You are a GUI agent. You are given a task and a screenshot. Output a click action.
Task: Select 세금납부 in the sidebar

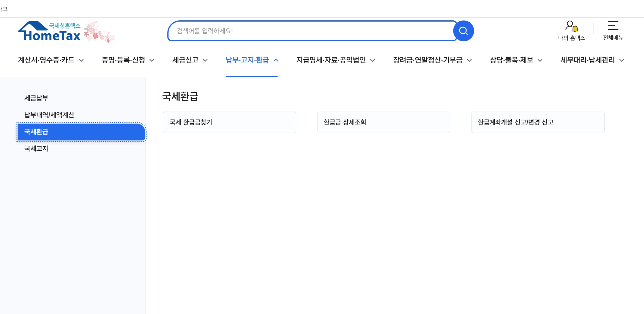click(36, 98)
